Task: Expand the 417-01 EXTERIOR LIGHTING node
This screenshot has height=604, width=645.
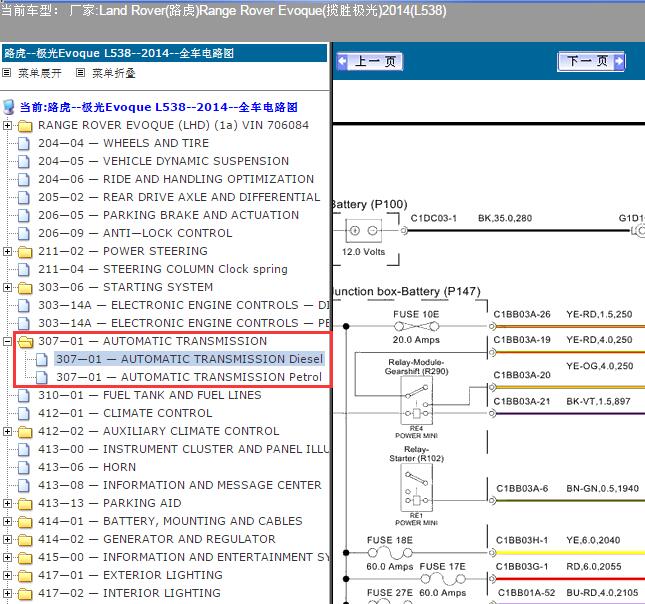Action: click(x=7, y=575)
